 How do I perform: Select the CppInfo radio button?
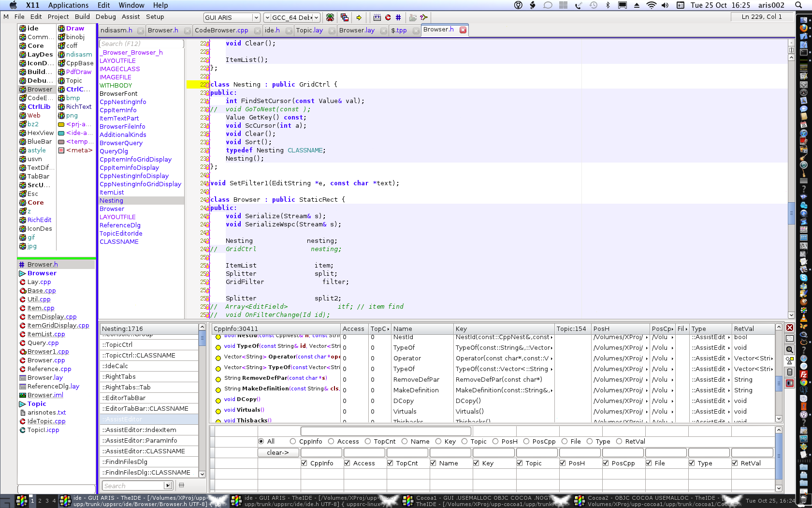[x=293, y=441]
